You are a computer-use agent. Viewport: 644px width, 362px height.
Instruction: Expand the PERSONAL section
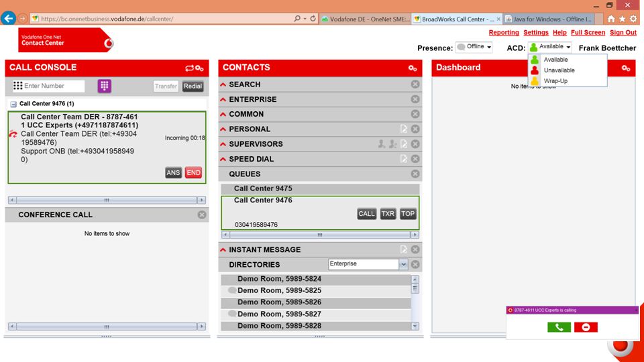[223, 129]
